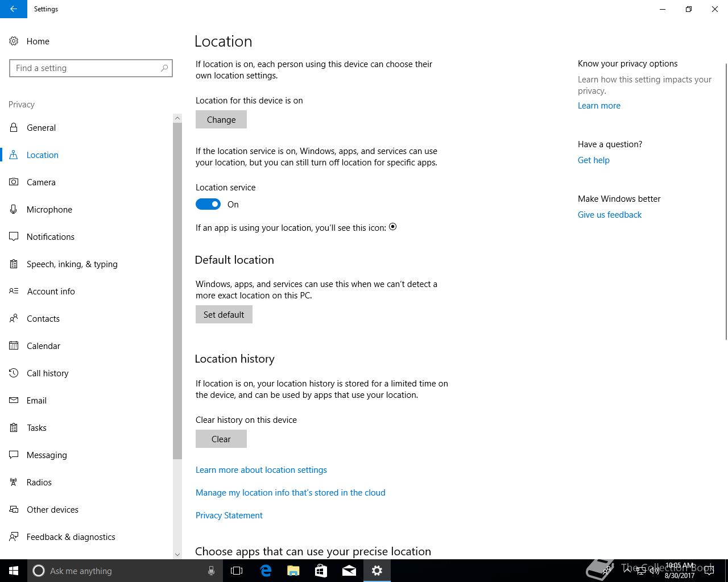This screenshot has width=728, height=582.
Task: Select Account info in the sidebar
Action: (86, 291)
